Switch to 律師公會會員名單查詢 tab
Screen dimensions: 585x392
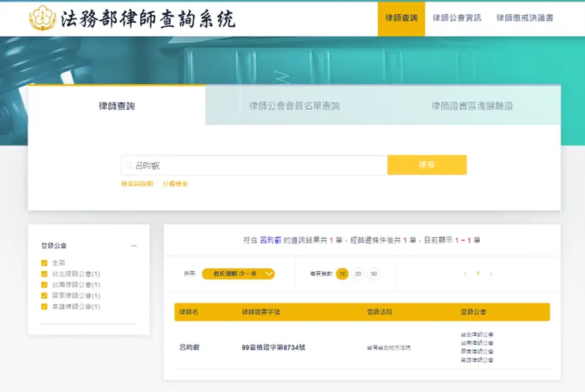[294, 106]
